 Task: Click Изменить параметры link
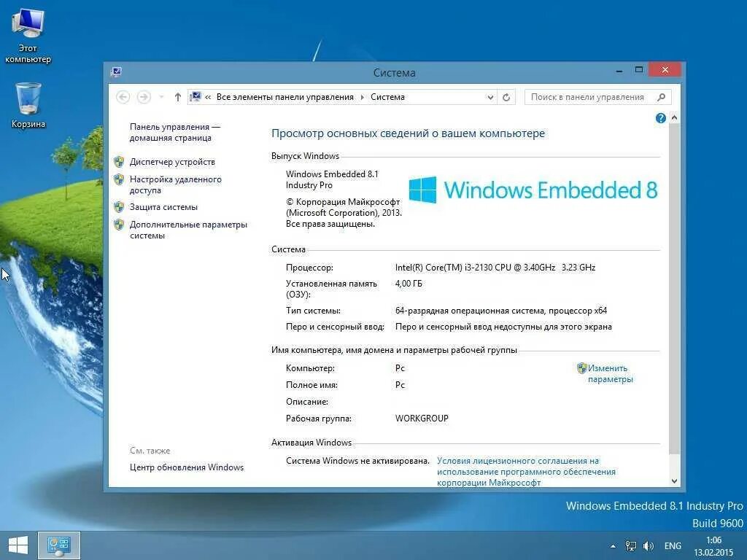611,374
